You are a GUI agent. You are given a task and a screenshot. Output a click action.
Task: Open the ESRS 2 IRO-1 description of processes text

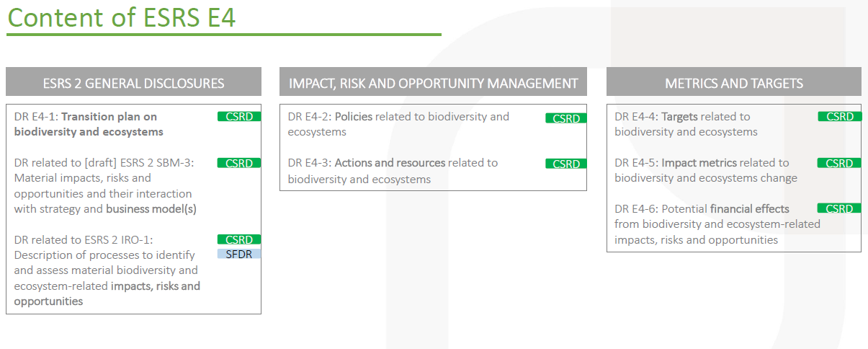pyautogui.click(x=107, y=270)
